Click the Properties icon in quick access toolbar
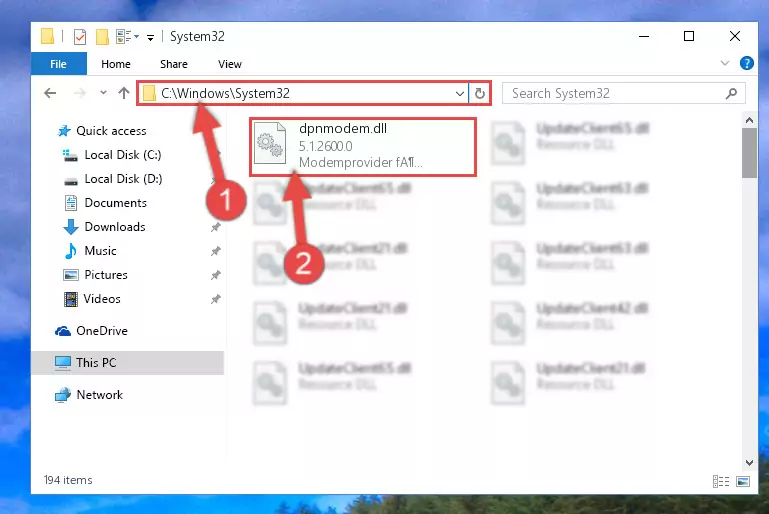 coord(79,37)
